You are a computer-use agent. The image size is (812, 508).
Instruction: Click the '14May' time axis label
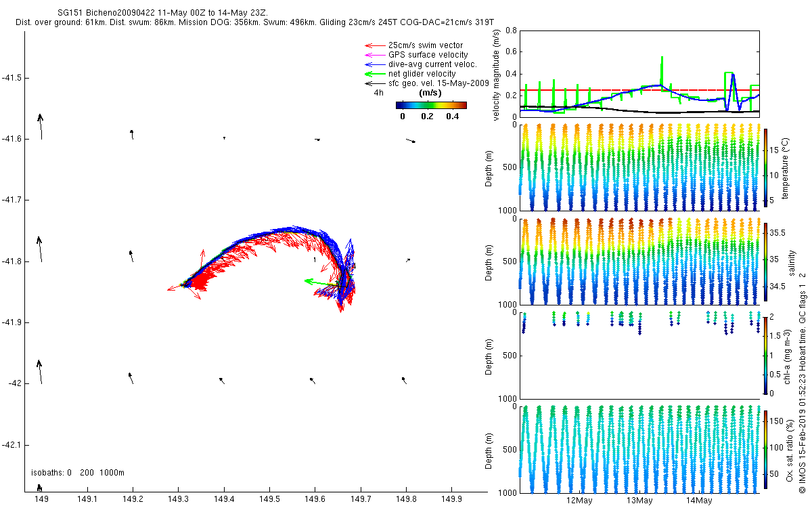(699, 501)
